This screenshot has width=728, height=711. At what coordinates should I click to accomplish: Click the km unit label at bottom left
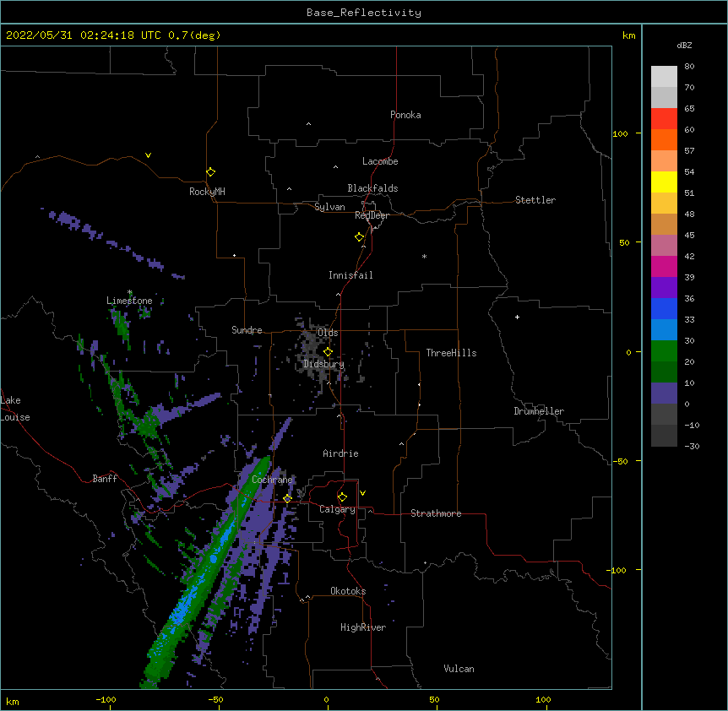point(13,701)
